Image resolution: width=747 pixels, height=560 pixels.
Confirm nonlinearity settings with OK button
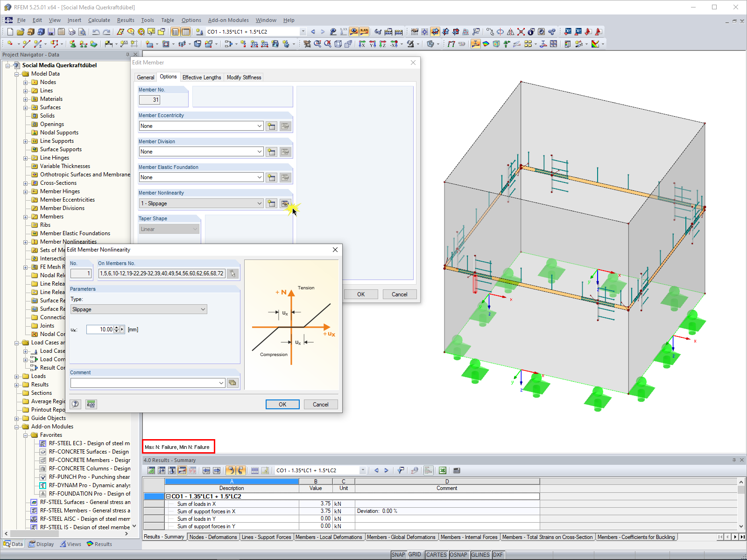pos(282,404)
